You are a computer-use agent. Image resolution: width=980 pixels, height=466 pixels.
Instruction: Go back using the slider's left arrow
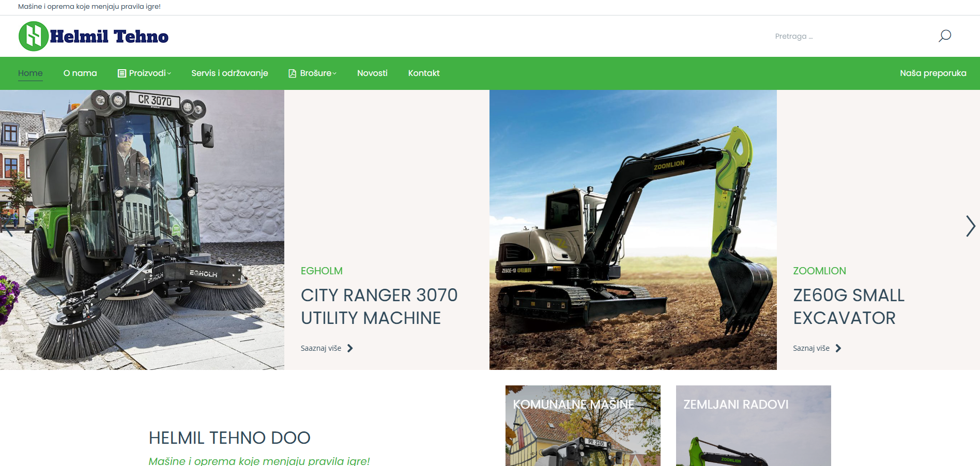point(8,226)
